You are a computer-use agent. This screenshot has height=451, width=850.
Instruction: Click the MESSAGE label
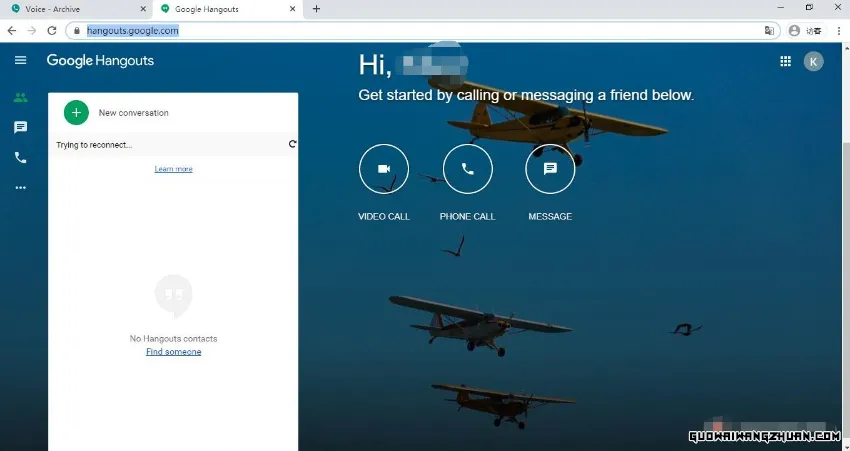pyautogui.click(x=550, y=216)
